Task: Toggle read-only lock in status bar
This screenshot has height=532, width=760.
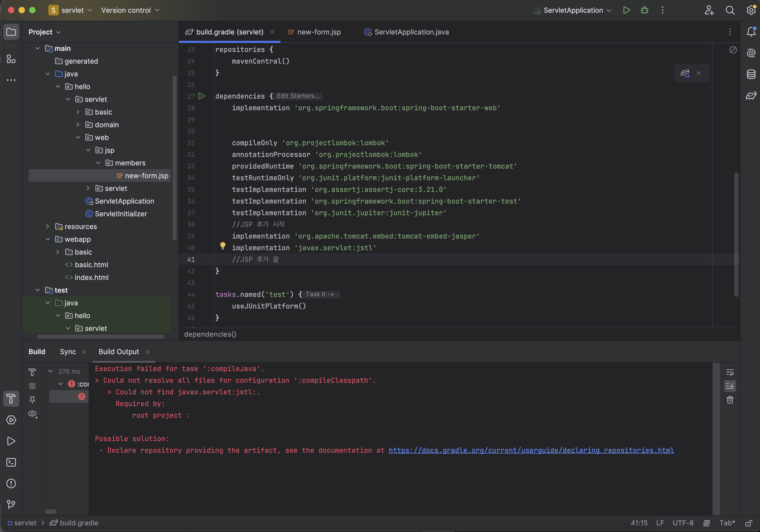Action: pos(748,523)
